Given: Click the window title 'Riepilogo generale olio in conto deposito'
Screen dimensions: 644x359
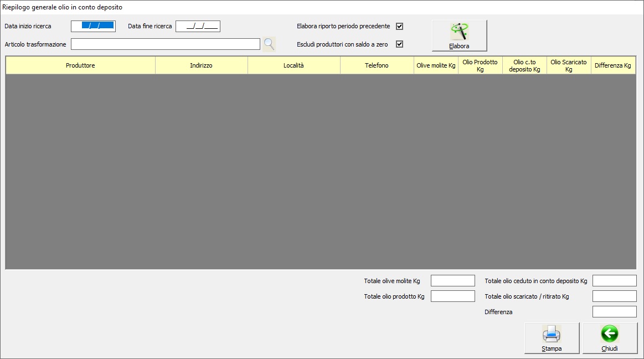Looking at the screenshot, I should (x=63, y=7).
